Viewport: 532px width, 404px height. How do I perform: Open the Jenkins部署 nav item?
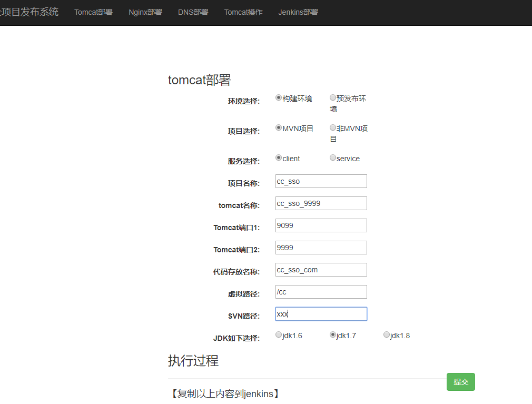click(x=298, y=12)
